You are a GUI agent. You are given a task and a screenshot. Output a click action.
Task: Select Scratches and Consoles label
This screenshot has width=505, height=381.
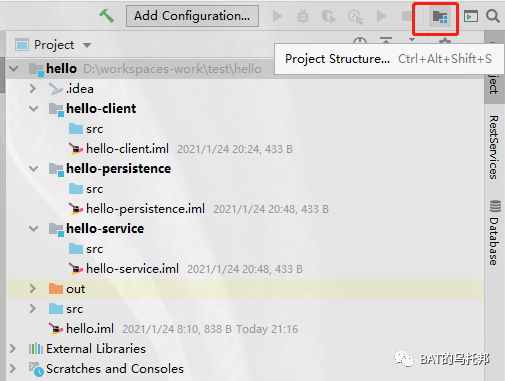click(x=115, y=369)
